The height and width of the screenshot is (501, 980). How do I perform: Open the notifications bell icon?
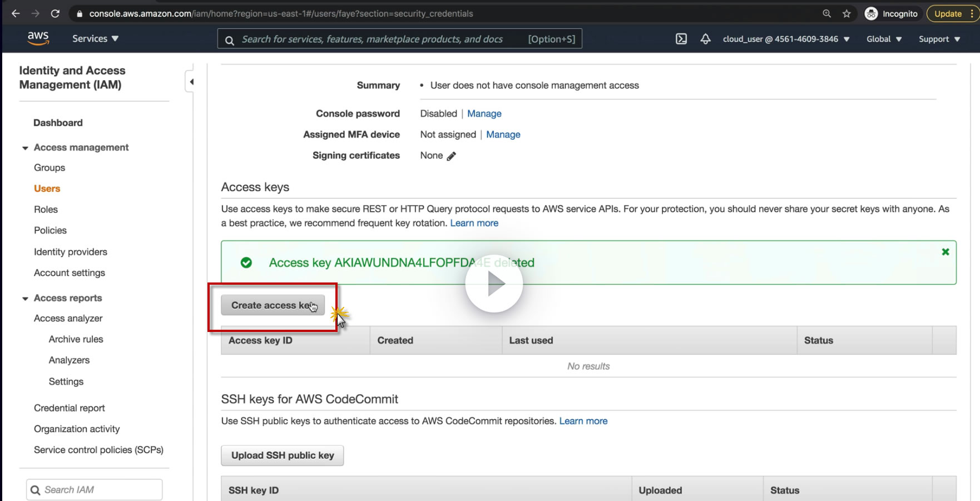click(x=705, y=39)
